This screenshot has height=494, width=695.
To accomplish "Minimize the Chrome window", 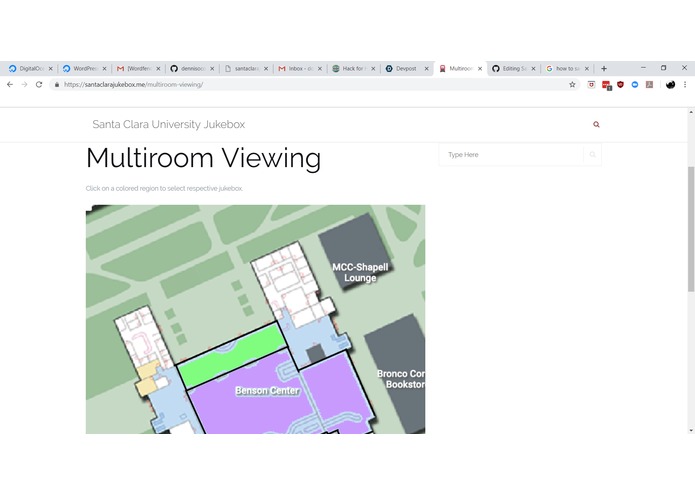I will pyautogui.click(x=643, y=68).
